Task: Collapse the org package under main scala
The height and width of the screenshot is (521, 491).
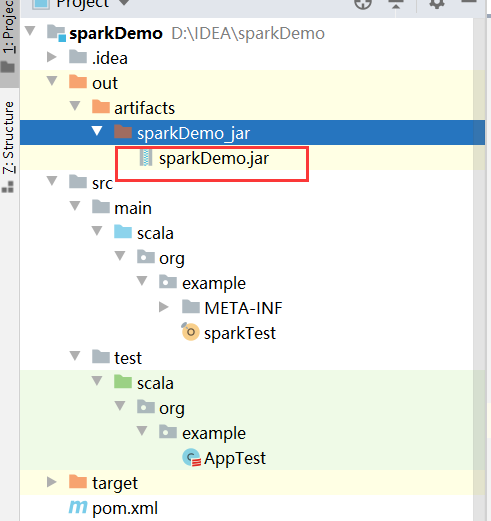Action: pyautogui.click(x=120, y=256)
